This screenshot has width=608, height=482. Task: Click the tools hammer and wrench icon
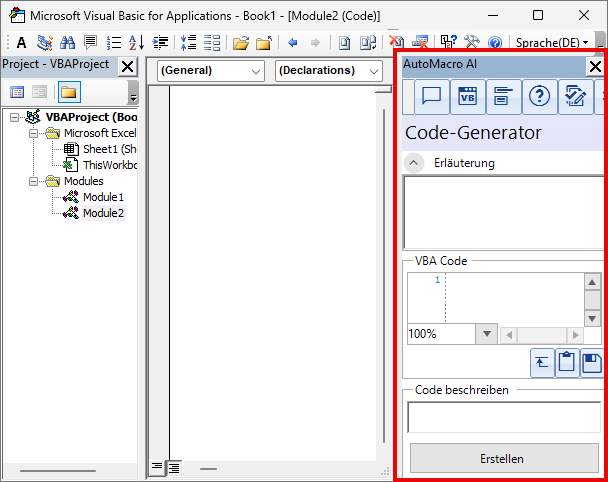click(x=472, y=42)
